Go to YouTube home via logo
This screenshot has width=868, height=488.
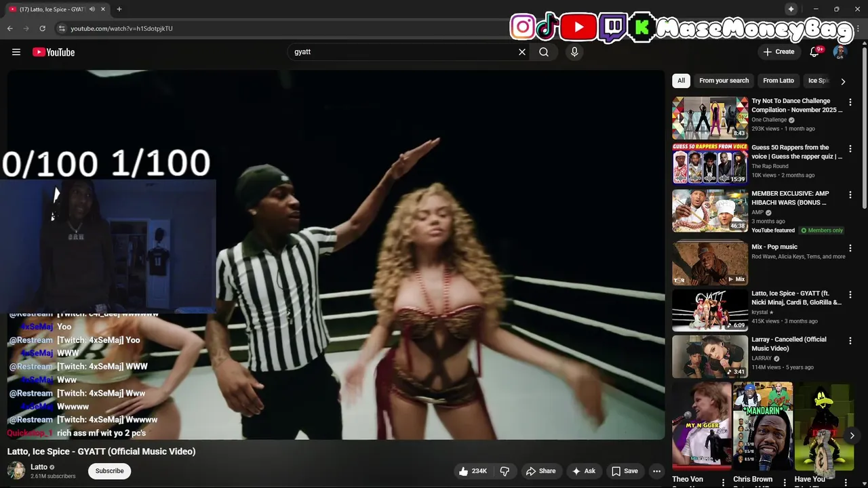[x=54, y=52]
